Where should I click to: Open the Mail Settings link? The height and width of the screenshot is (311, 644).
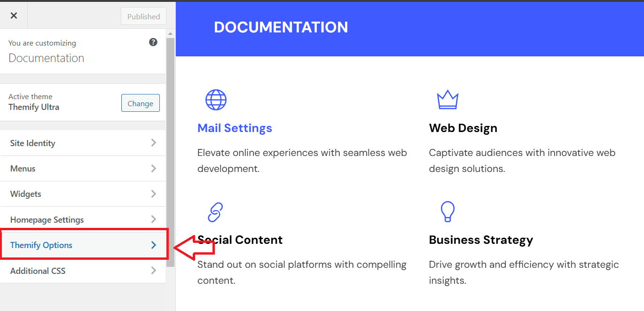235,127
